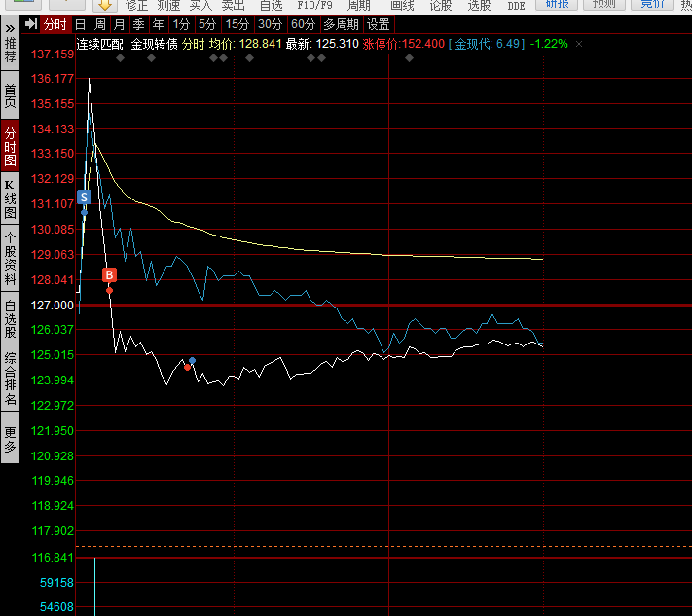Image resolution: width=692 pixels, height=616 pixels.
Task: Open the 设置 settings tab
Action: click(x=379, y=24)
